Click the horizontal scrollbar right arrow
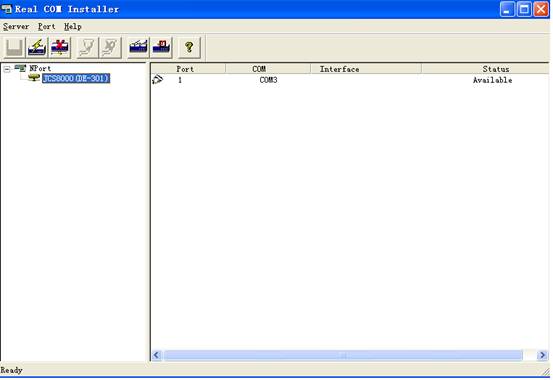Image resolution: width=553 pixels, height=380 pixels. click(x=542, y=355)
